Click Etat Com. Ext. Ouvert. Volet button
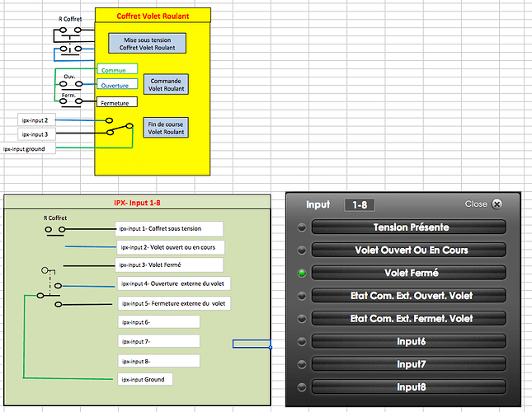Screen dimensions: 532x412 click(x=409, y=296)
